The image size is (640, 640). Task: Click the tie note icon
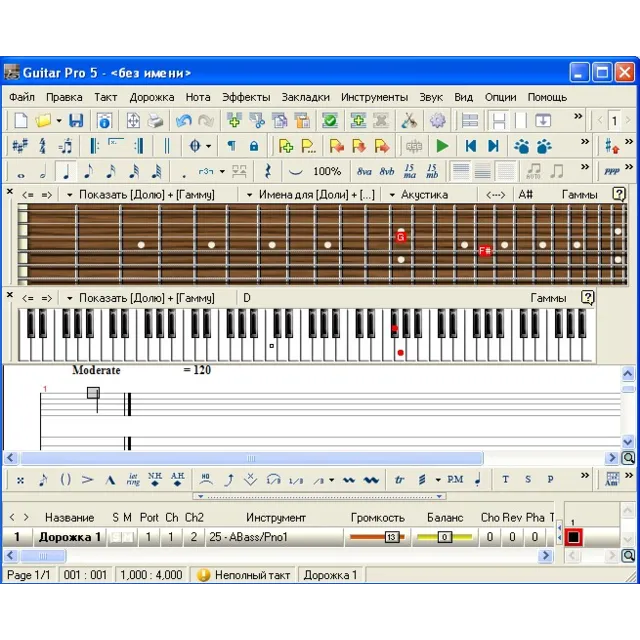tap(296, 172)
